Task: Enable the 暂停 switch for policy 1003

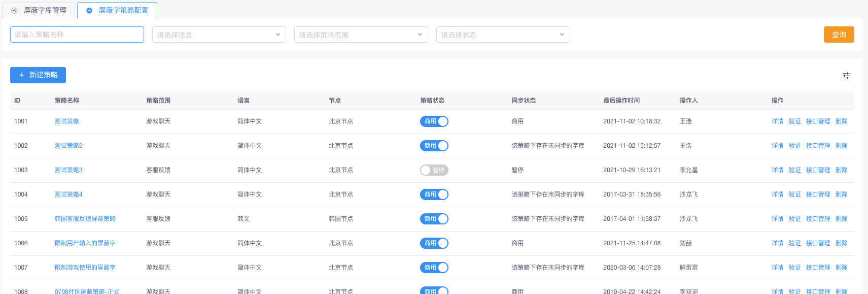Action: [434, 170]
